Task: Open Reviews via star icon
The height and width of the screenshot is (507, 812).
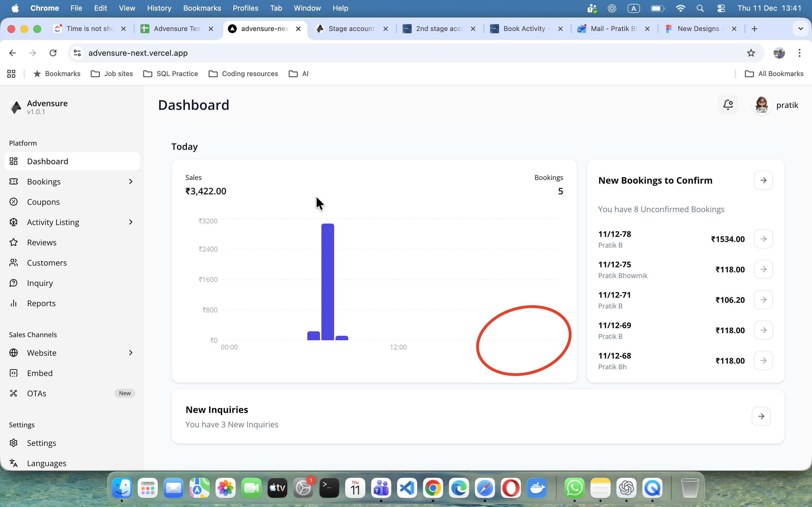Action: (x=14, y=243)
